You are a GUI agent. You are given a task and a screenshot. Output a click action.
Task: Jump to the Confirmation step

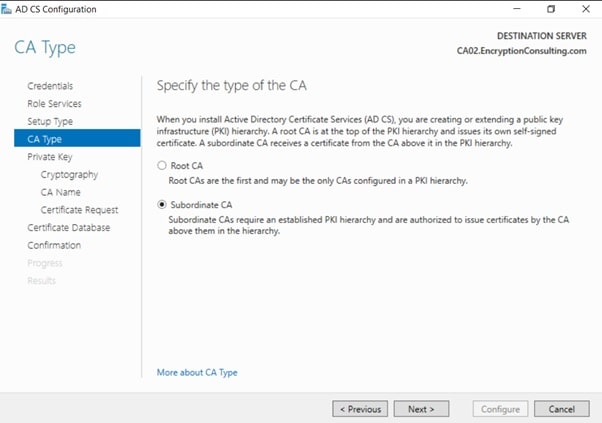coord(54,245)
